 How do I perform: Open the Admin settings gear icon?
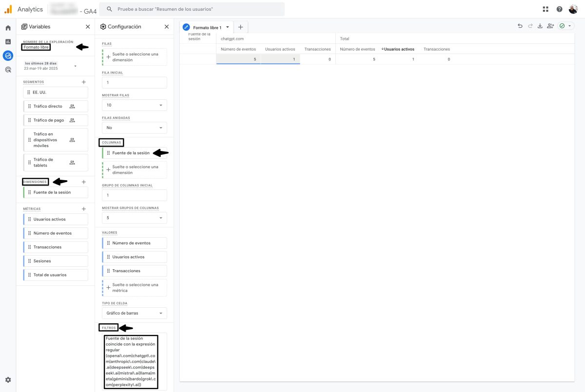point(8,380)
